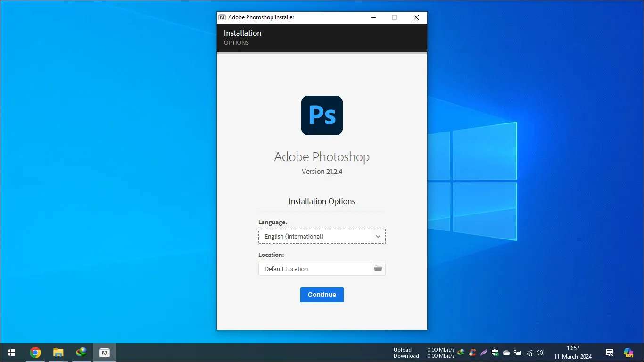This screenshot has width=644, height=362.
Task: Click the Adobe Photoshop Ps logo
Action: coord(322,115)
